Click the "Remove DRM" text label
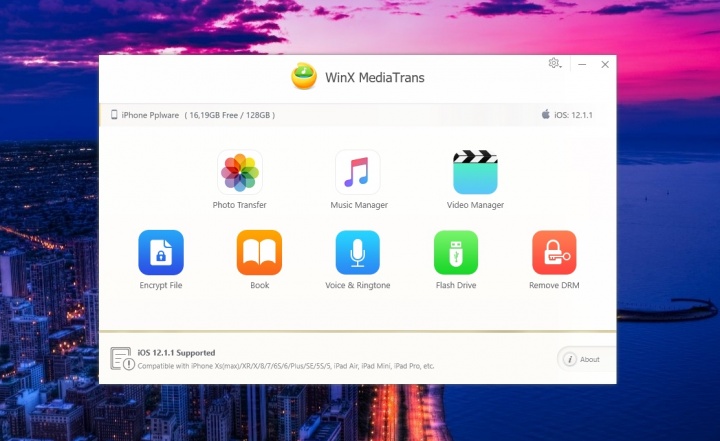 pyautogui.click(x=554, y=285)
